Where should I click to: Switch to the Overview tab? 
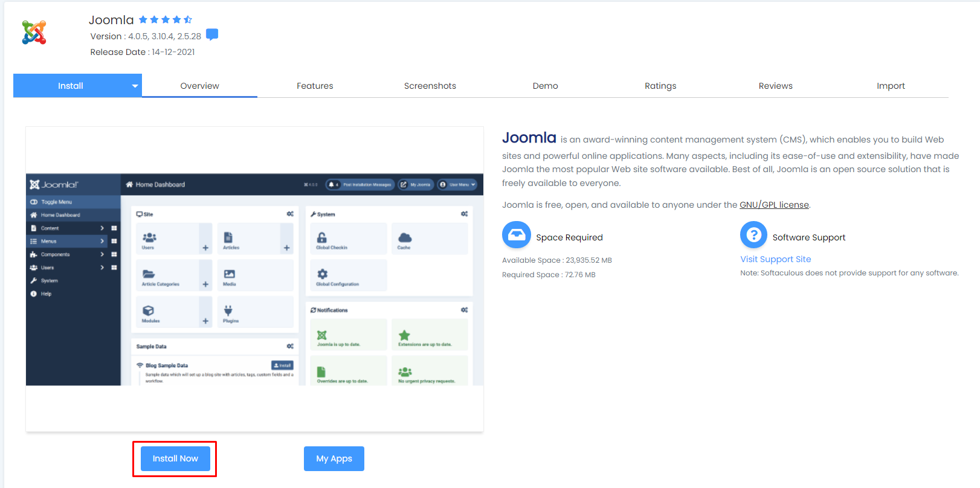pos(199,86)
